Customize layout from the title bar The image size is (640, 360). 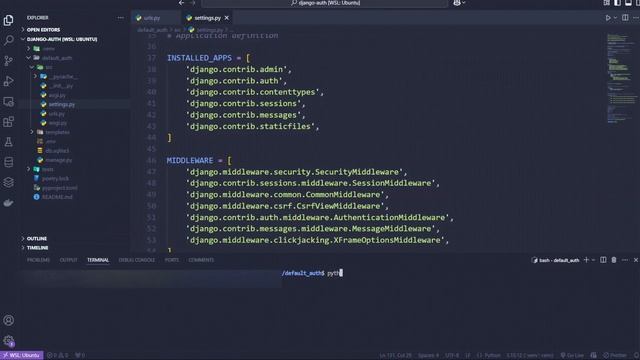tap(607, 3)
